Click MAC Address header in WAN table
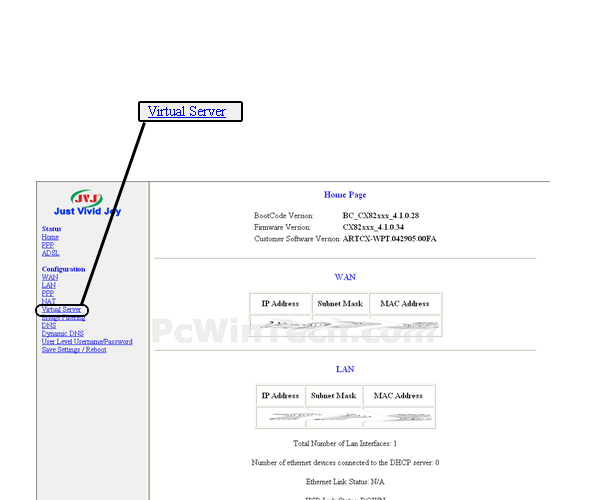Screen dimensions: 600x500 405,304
